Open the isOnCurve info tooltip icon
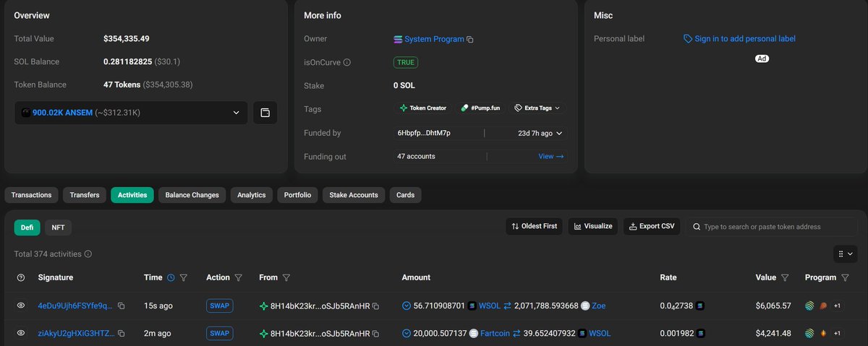 (x=347, y=63)
